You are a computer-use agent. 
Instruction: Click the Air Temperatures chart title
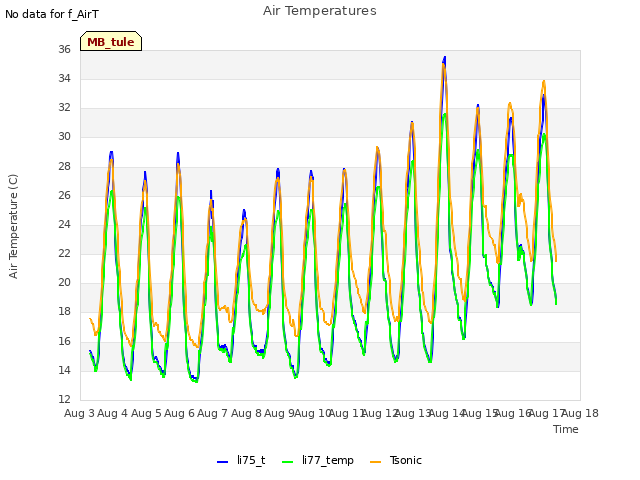tap(320, 11)
